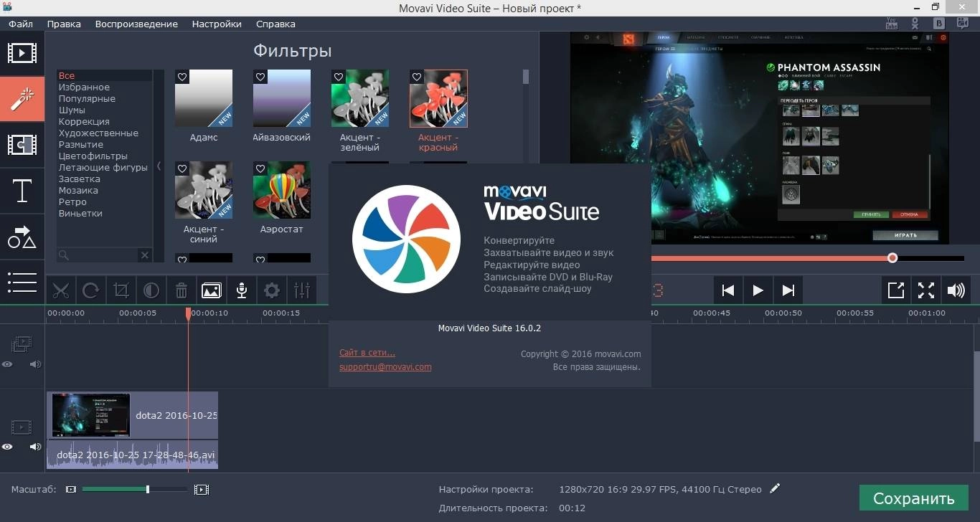980x522 pixels.
Task: Select the Crop tool
Action: click(121, 290)
